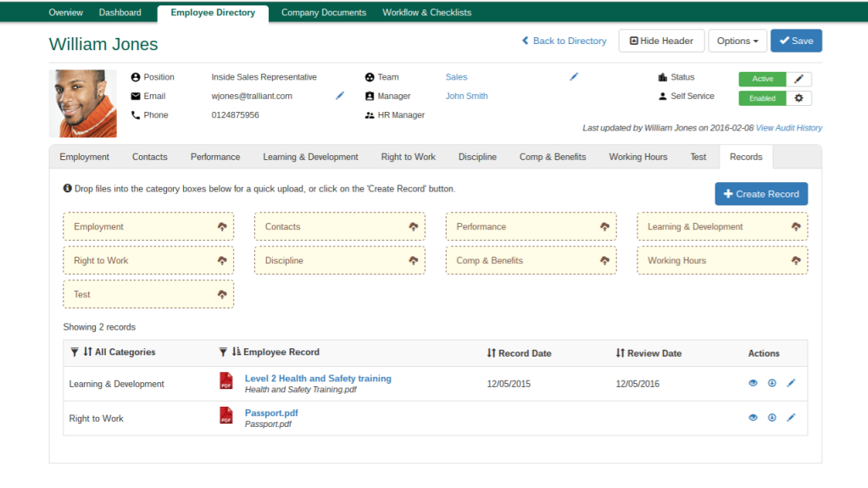This screenshot has width=868, height=488.
Task: Click upload icon in Discipline category box
Action: click(413, 261)
